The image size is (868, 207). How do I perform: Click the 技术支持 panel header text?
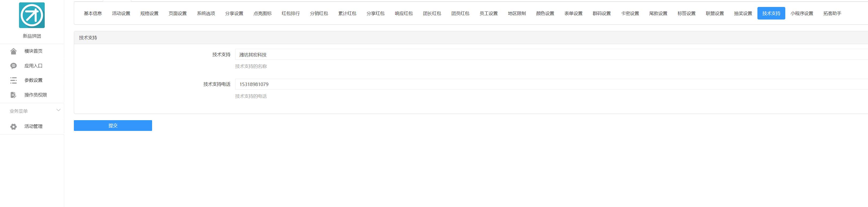[x=88, y=38]
